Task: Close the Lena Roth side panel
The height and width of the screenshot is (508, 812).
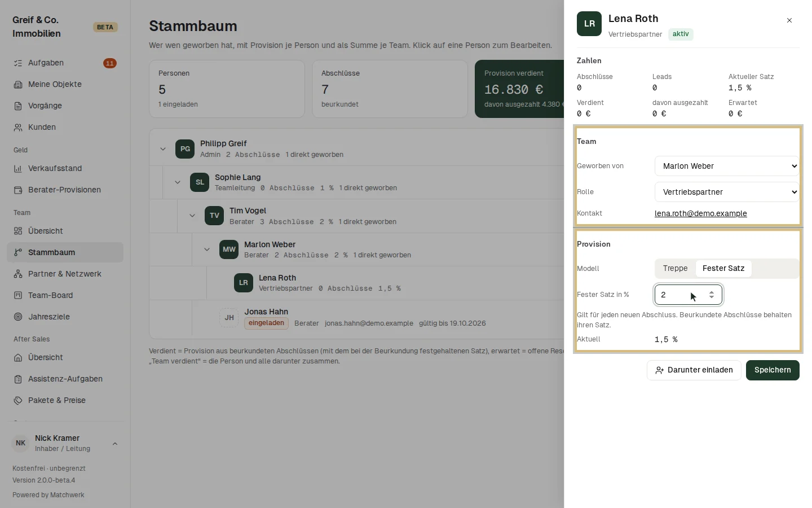Action: click(789, 20)
